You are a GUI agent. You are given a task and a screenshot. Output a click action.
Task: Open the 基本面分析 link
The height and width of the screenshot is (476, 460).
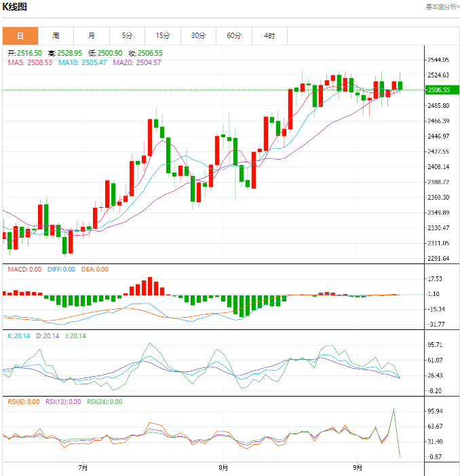pos(443,7)
